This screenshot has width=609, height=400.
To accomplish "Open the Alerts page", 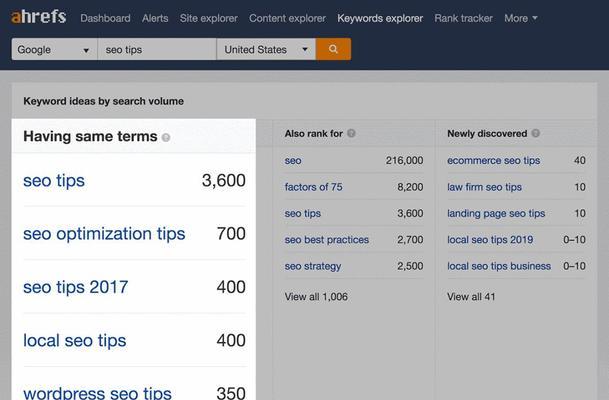I will click(155, 18).
